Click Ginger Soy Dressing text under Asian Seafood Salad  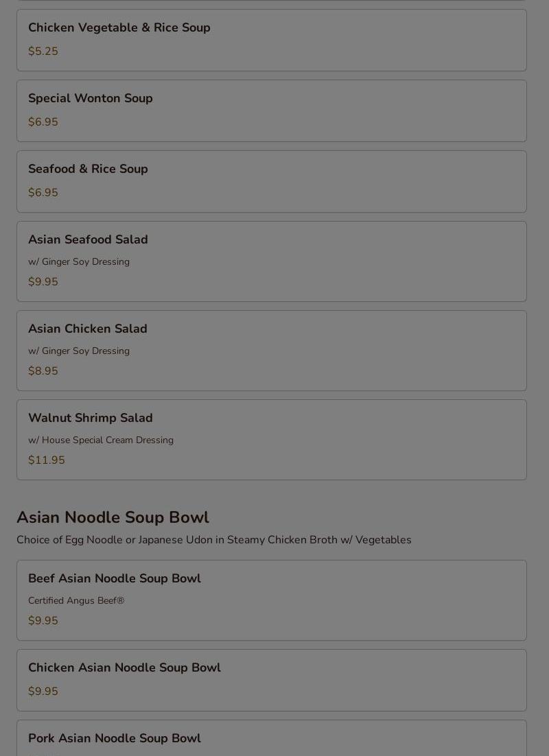79,262
